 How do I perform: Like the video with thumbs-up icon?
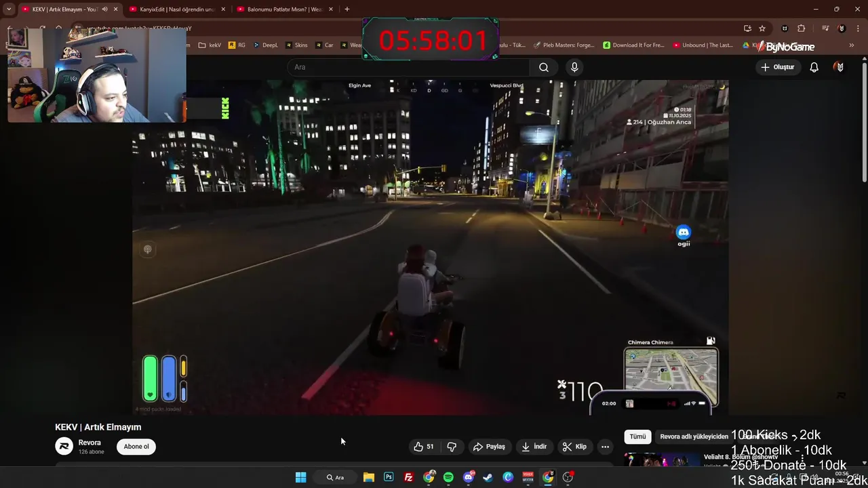pos(424,447)
